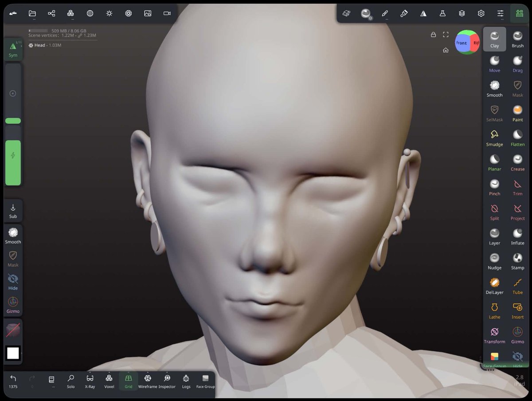Image resolution: width=532 pixels, height=401 pixels.
Task: Click the Front face of view cube
Action: point(462,43)
